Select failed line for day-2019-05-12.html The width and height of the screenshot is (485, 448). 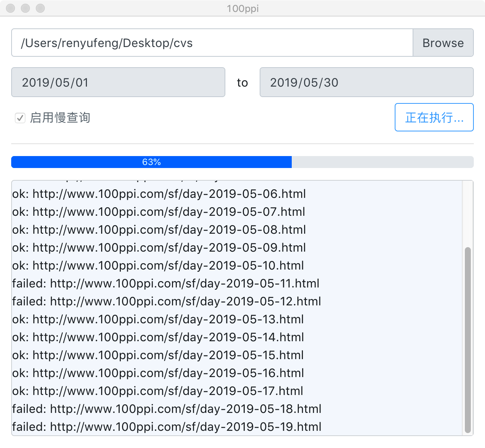[x=167, y=301]
